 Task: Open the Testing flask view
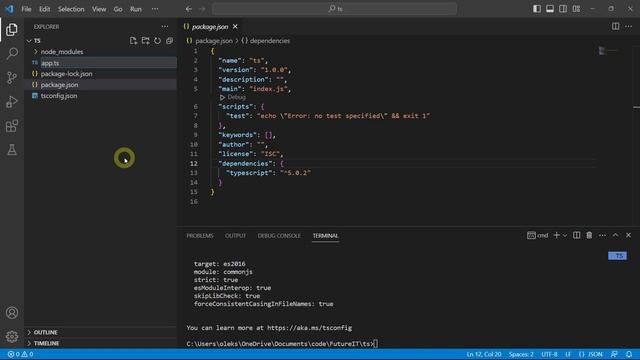pyautogui.click(x=12, y=150)
